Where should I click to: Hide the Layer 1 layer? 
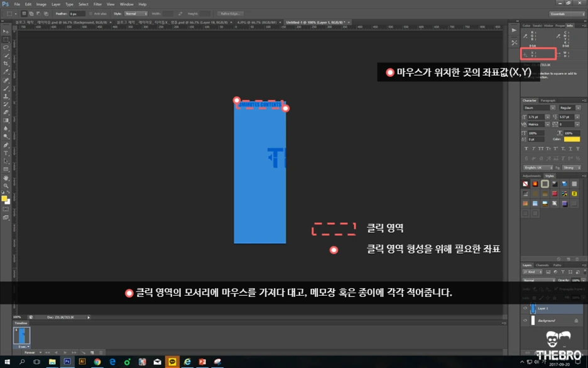[x=525, y=308]
